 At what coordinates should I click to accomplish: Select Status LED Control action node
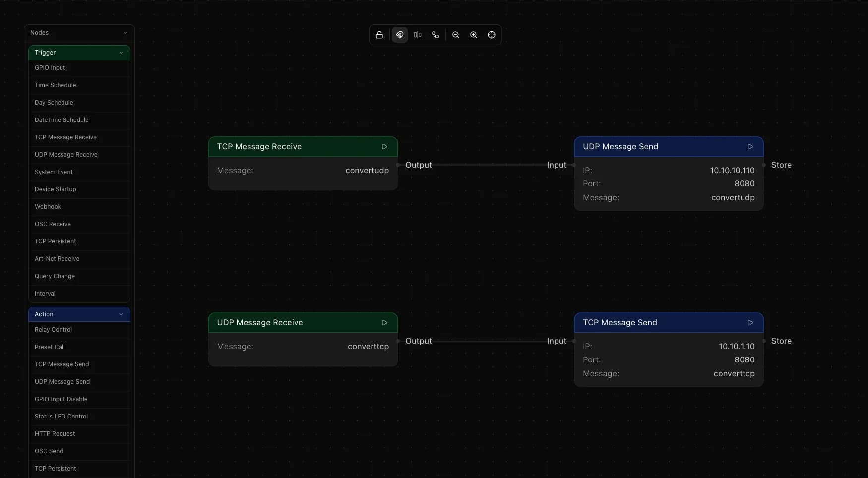coord(79,417)
